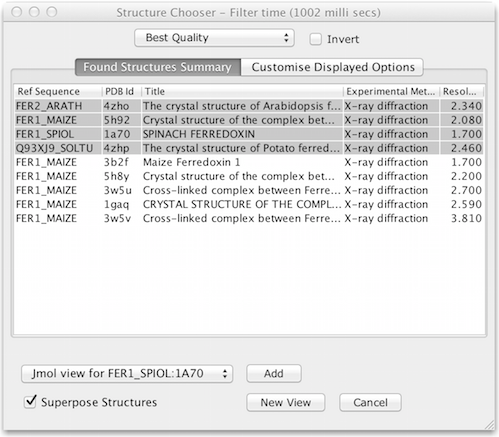Screen dimensions: 499x437
Task: Select the 3b2f Maize Ferredoxin 1 row
Action: click(249, 162)
